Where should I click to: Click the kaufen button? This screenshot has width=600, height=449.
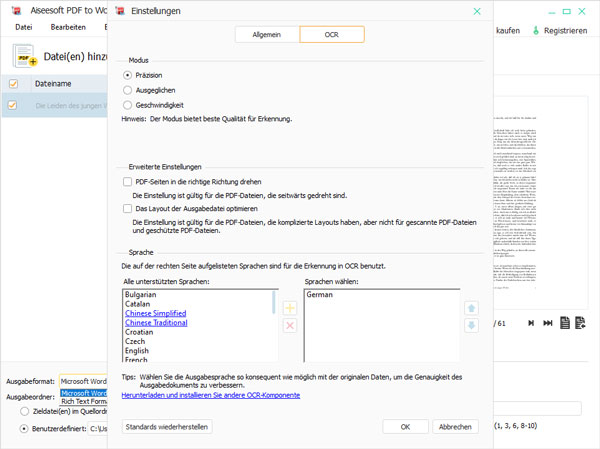pyautogui.click(x=508, y=31)
